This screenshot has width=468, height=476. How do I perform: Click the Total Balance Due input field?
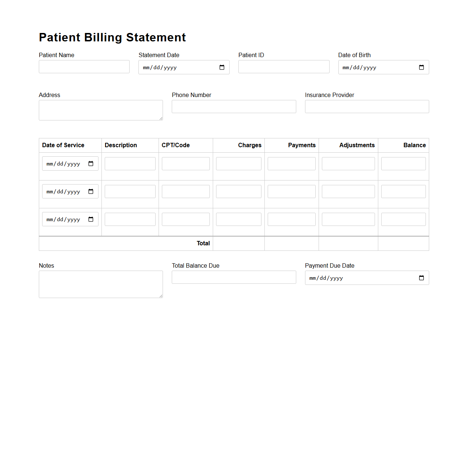234,277
